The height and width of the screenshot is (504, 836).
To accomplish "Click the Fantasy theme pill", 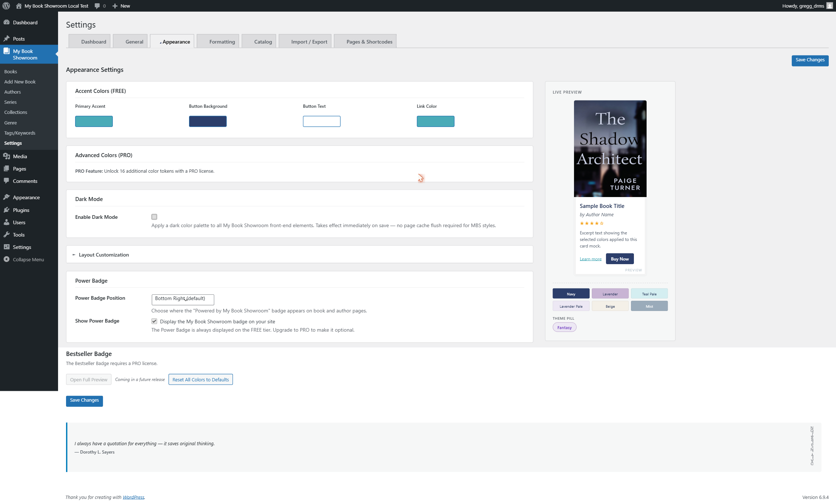I will click(x=565, y=327).
